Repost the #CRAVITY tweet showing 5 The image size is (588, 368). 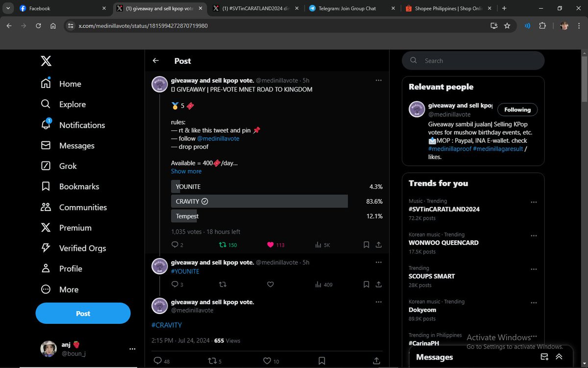tap(215, 361)
